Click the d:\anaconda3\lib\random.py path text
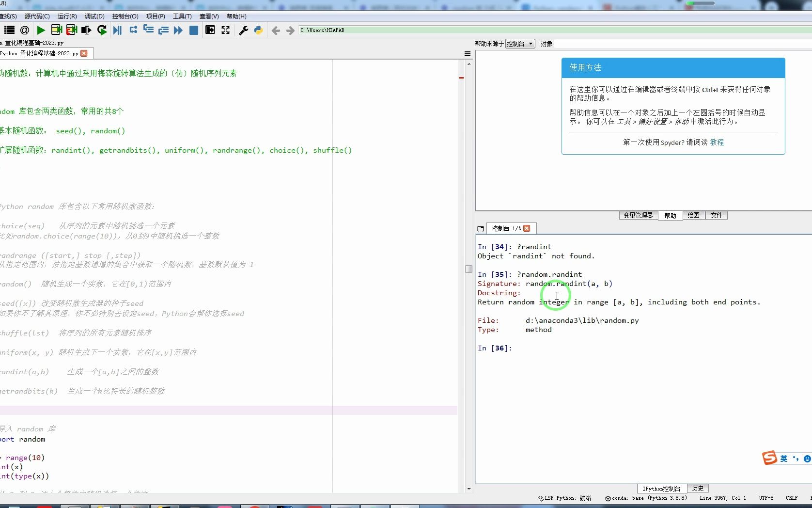The width and height of the screenshot is (812, 508). [582, 320]
